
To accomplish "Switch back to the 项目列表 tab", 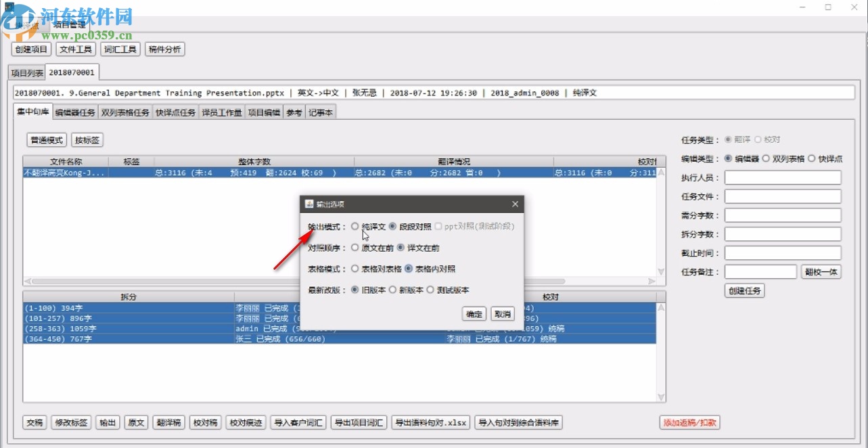I will coord(26,71).
